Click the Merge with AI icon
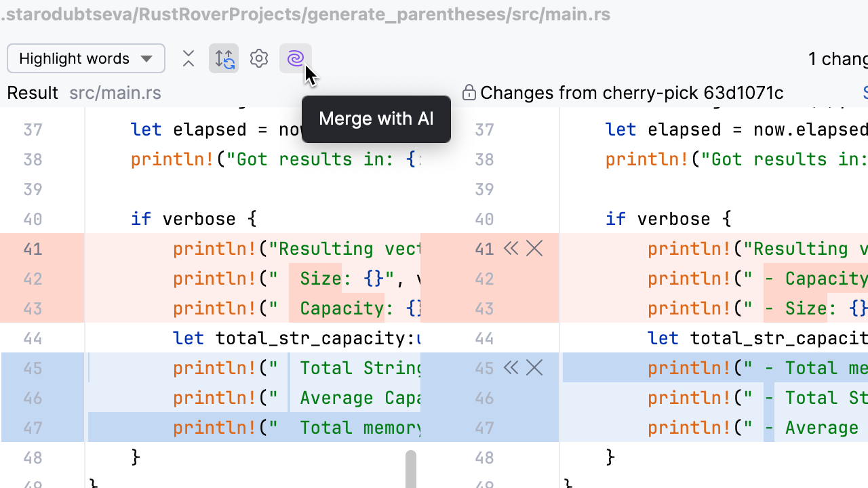Viewport: 868px width, 488px height. (295, 59)
